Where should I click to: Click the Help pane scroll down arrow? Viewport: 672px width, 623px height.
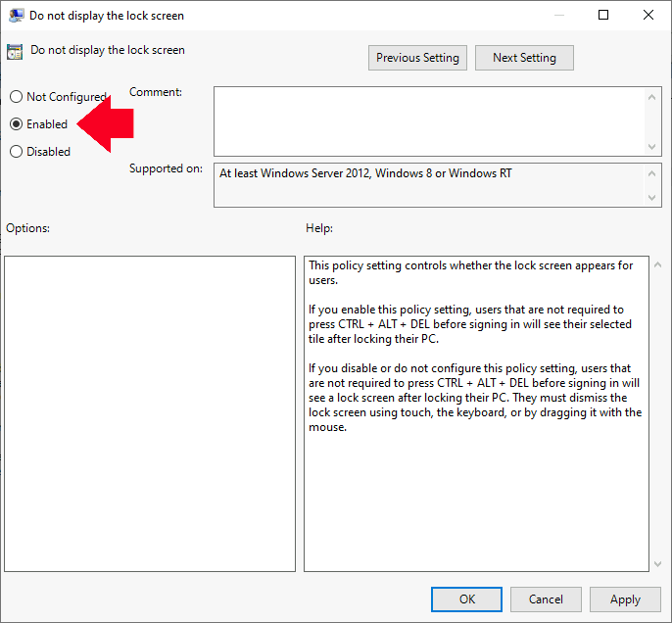click(658, 564)
